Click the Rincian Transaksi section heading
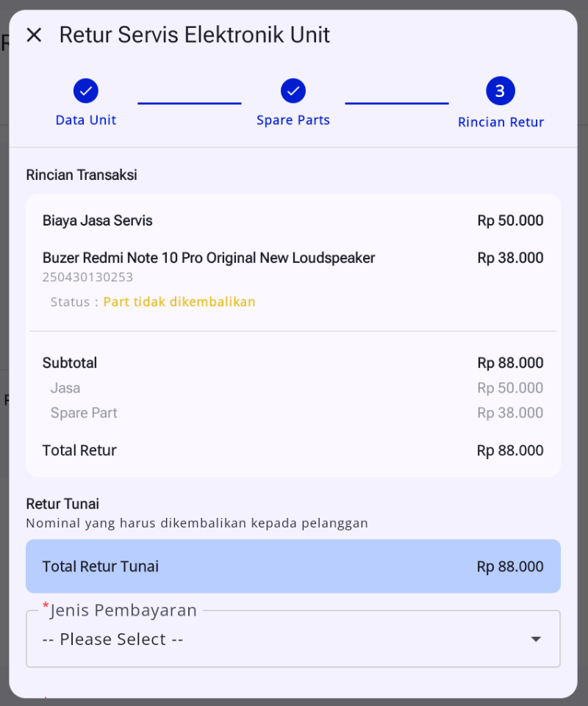 82,175
